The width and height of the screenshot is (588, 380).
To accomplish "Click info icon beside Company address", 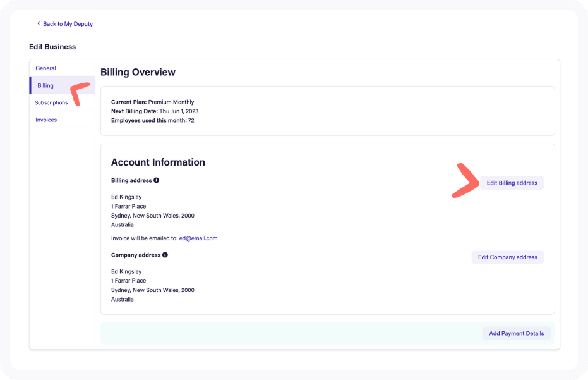I will point(165,255).
